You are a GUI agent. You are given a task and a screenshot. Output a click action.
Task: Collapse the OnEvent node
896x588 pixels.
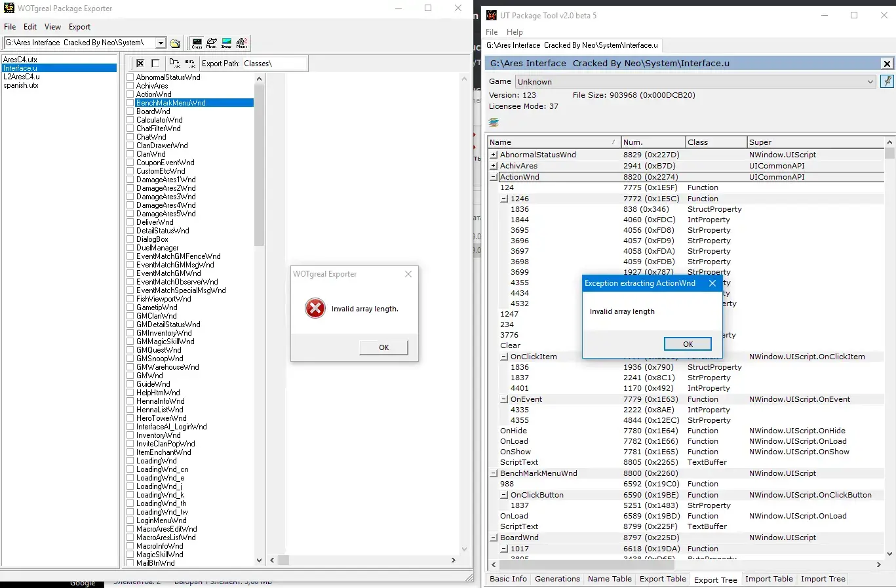tap(504, 399)
